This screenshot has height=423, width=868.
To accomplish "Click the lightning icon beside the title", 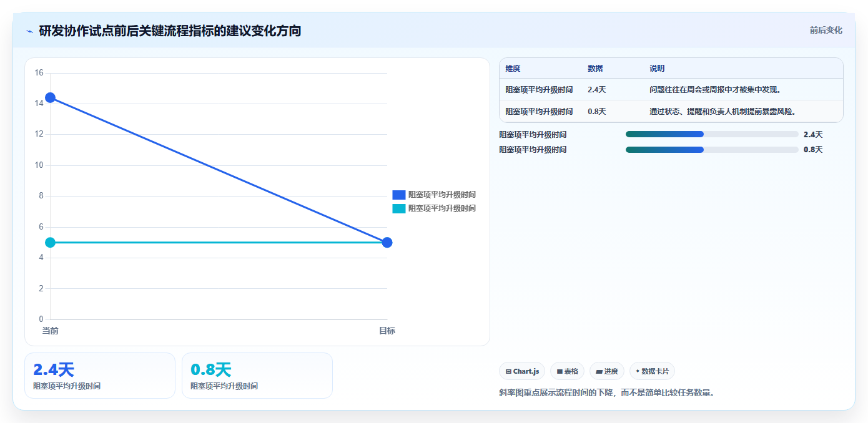I will pyautogui.click(x=29, y=31).
